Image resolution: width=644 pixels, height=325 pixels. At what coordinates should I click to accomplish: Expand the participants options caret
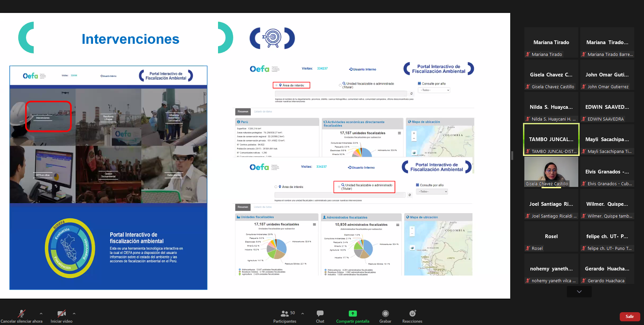tap(303, 314)
